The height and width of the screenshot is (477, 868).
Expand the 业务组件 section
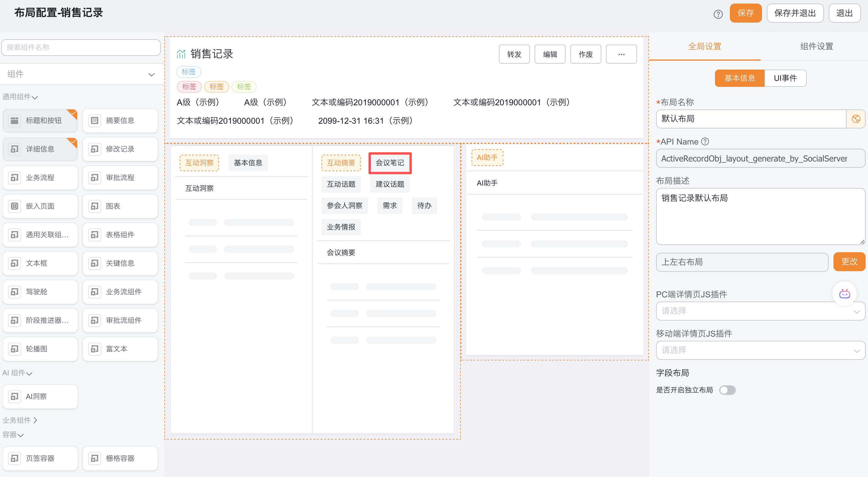pos(20,420)
